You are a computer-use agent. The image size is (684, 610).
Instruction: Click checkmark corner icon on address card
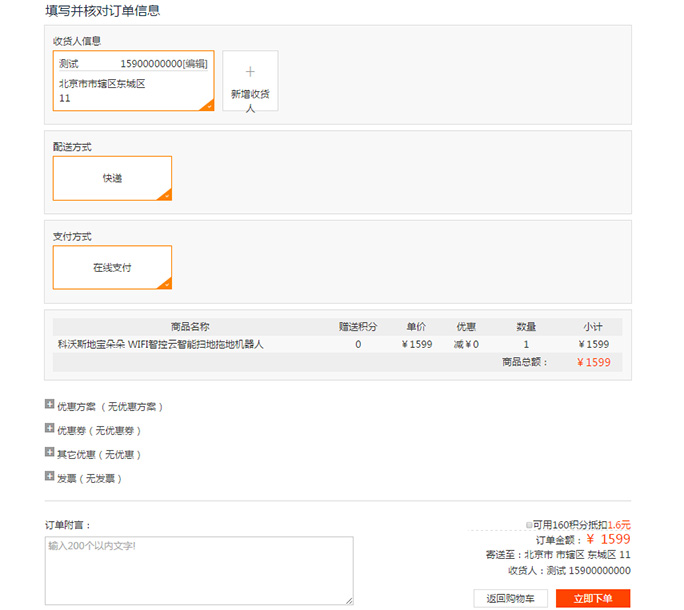tap(208, 105)
